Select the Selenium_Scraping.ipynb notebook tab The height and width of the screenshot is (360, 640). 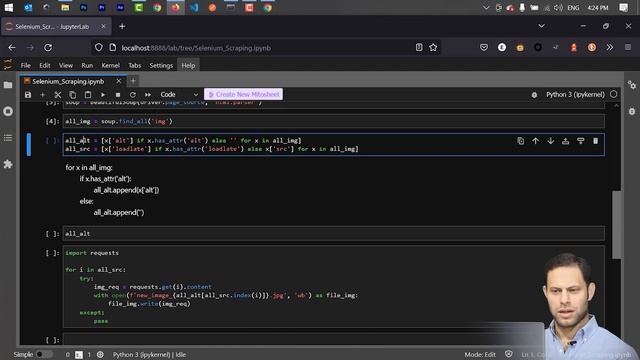[x=68, y=82]
